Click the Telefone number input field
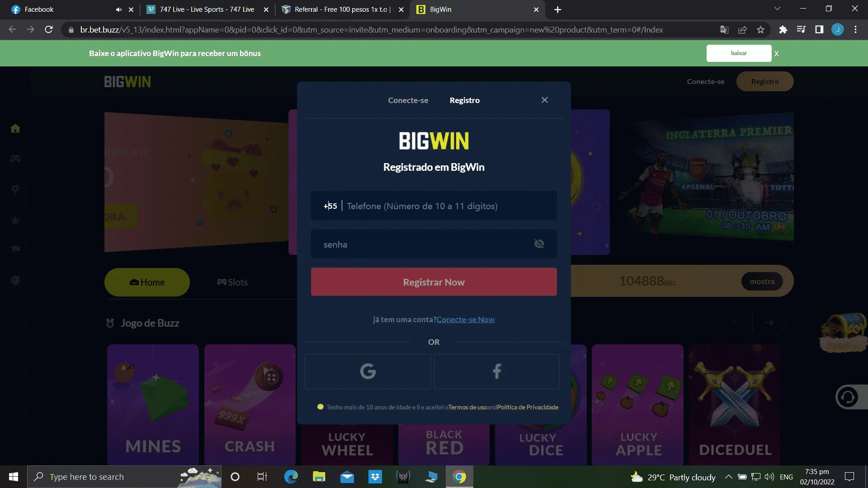Screen dimensions: 868x488 pos(449,206)
